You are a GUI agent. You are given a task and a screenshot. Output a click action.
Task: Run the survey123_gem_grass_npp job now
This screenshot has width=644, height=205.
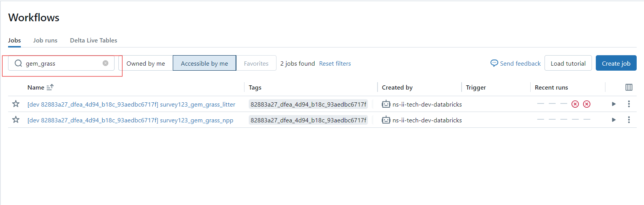tap(614, 120)
